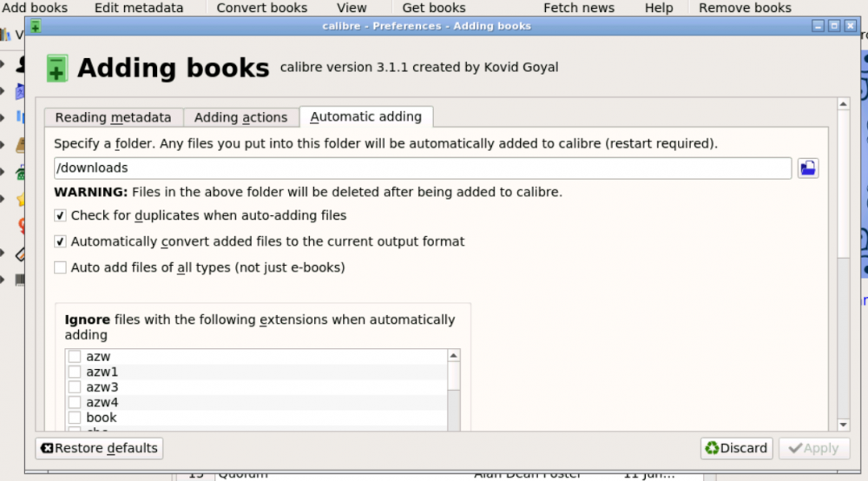This screenshot has height=481, width=868.
Task: Click the Apply button
Action: click(x=814, y=448)
